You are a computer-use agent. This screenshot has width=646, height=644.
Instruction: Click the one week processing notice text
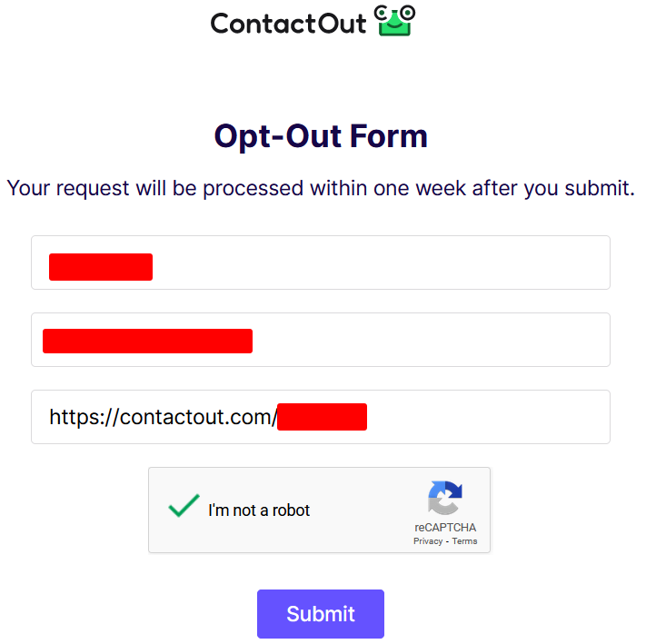[321, 188]
